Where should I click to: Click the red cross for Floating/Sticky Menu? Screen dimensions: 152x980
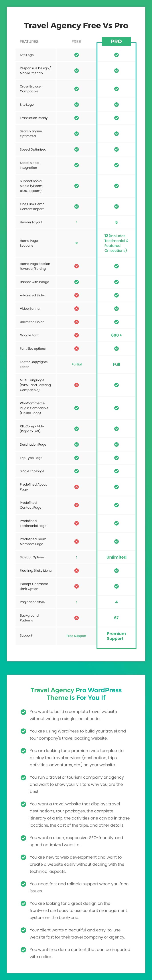(x=76, y=571)
